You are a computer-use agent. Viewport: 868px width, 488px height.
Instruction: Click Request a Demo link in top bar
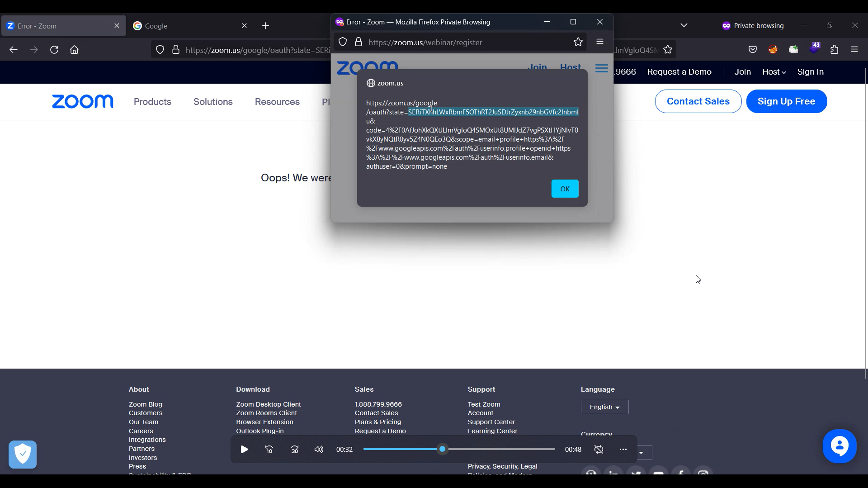[x=679, y=72]
